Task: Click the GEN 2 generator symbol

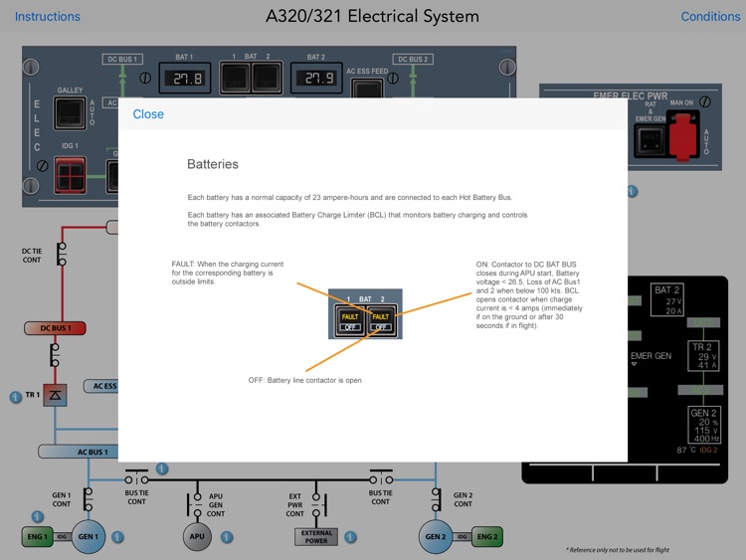Action: pyautogui.click(x=436, y=537)
